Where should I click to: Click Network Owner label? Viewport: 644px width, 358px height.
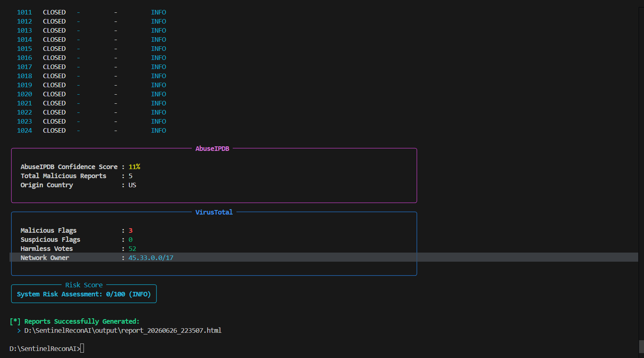tap(45, 258)
